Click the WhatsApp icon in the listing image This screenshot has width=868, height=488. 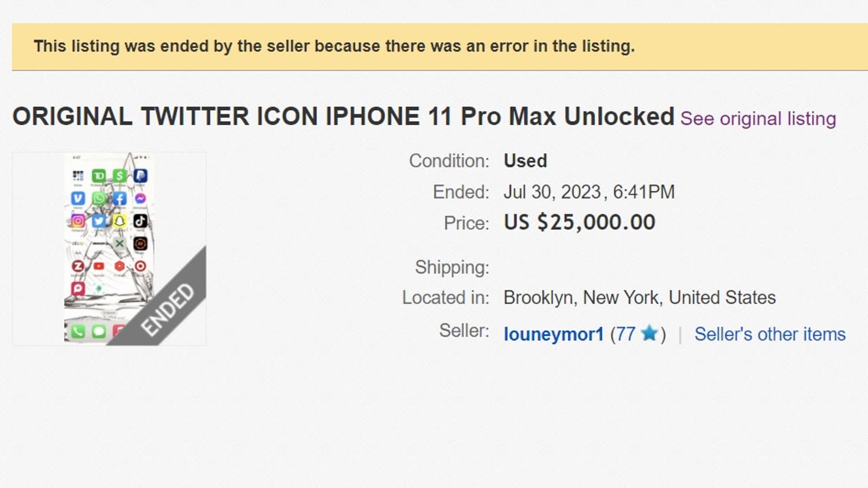pyautogui.click(x=99, y=198)
